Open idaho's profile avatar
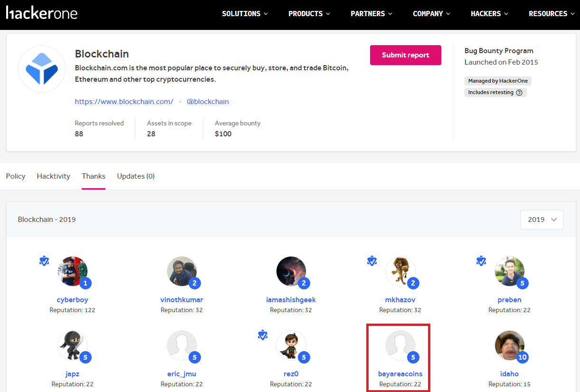The height and width of the screenshot is (392, 580). point(509,345)
